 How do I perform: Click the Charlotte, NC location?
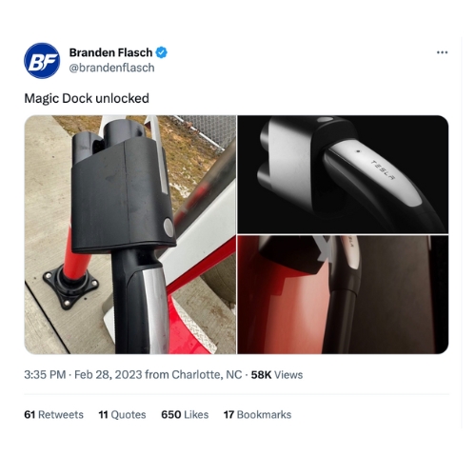207,375
